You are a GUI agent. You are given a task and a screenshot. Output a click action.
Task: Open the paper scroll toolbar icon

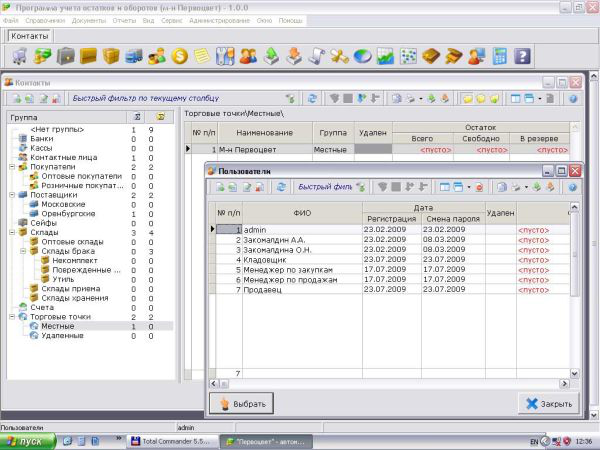pos(317,57)
